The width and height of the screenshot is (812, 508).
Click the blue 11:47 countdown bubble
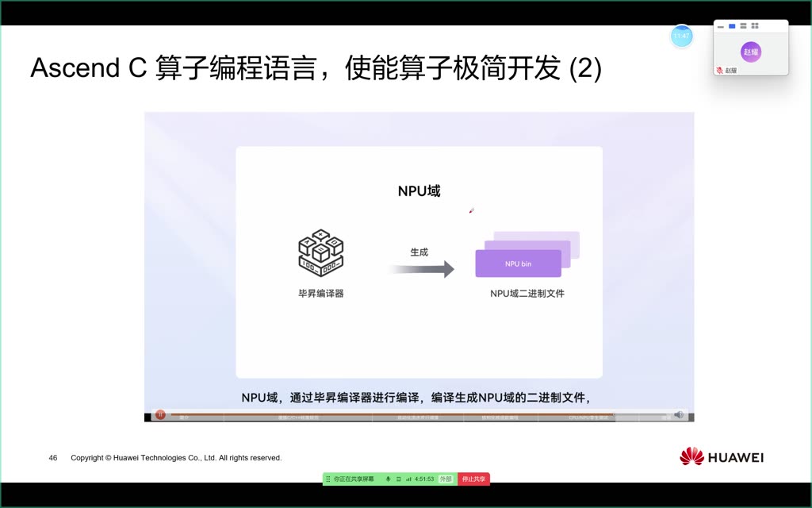[681, 36]
